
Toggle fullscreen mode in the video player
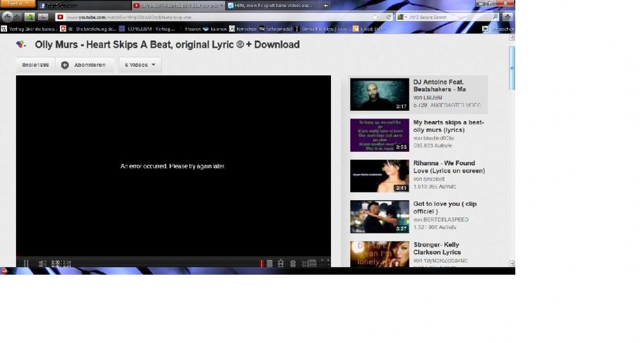325,263
